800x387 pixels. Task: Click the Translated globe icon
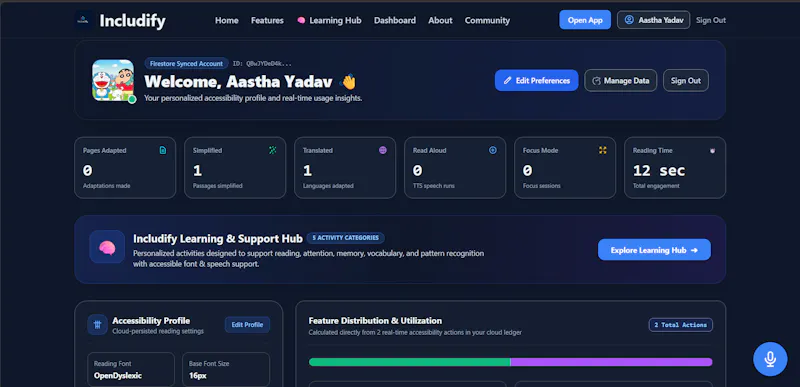click(x=383, y=150)
